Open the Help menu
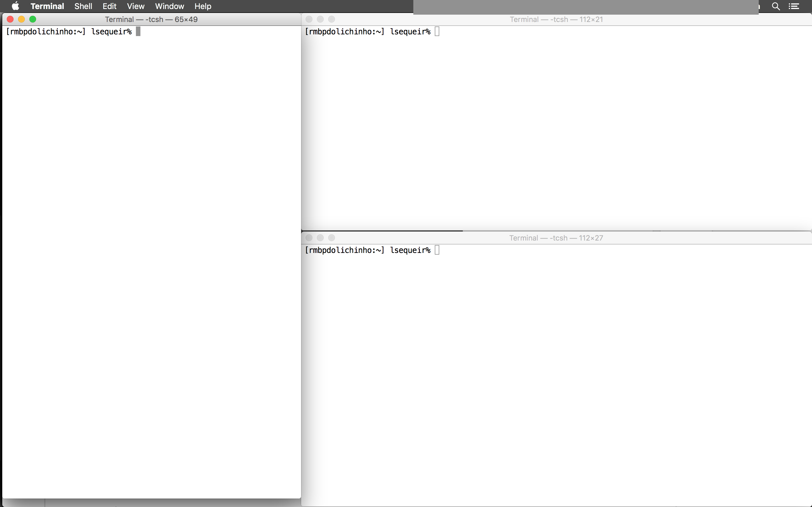Screen dimensions: 812x507 coord(203,6)
